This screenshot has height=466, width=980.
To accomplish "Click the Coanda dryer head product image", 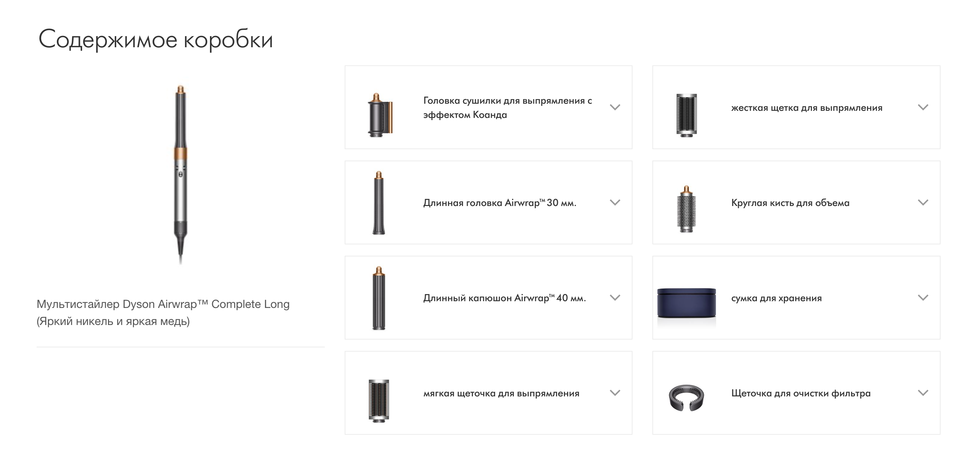I will tap(379, 115).
